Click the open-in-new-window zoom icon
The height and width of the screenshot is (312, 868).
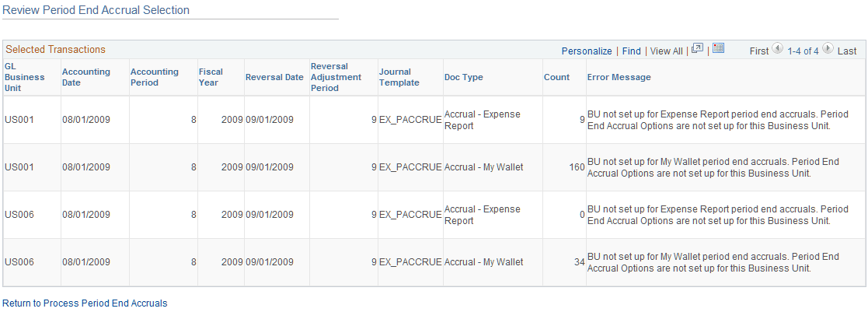[x=697, y=49]
